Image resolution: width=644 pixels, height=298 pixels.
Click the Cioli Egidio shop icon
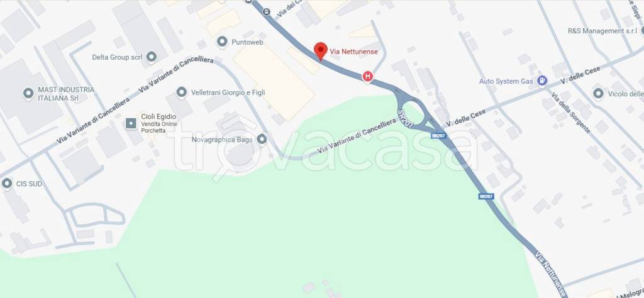131,123
